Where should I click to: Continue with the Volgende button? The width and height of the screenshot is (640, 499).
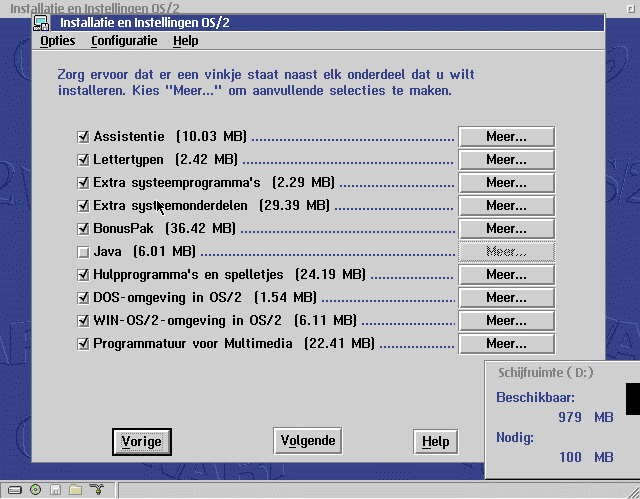[308, 441]
